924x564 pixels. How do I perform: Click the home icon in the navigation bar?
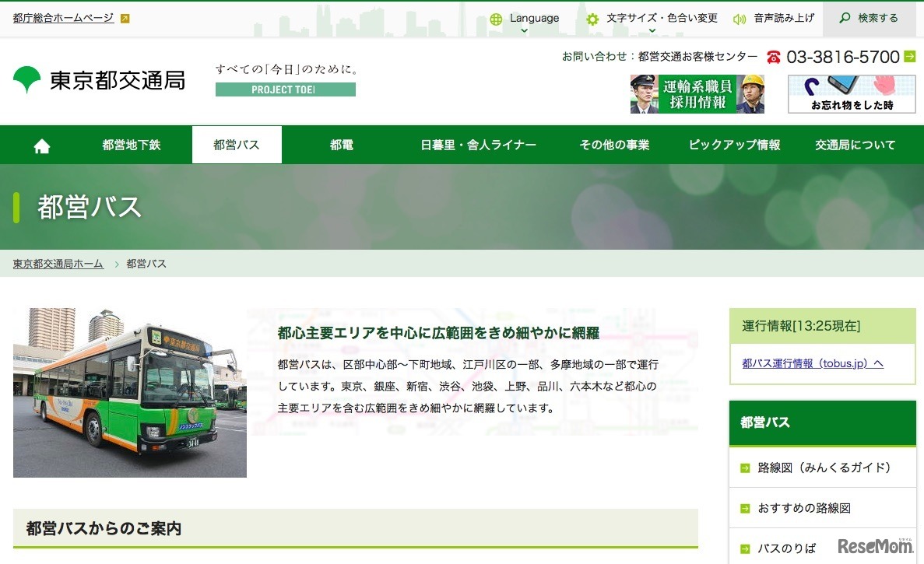pos(40,144)
